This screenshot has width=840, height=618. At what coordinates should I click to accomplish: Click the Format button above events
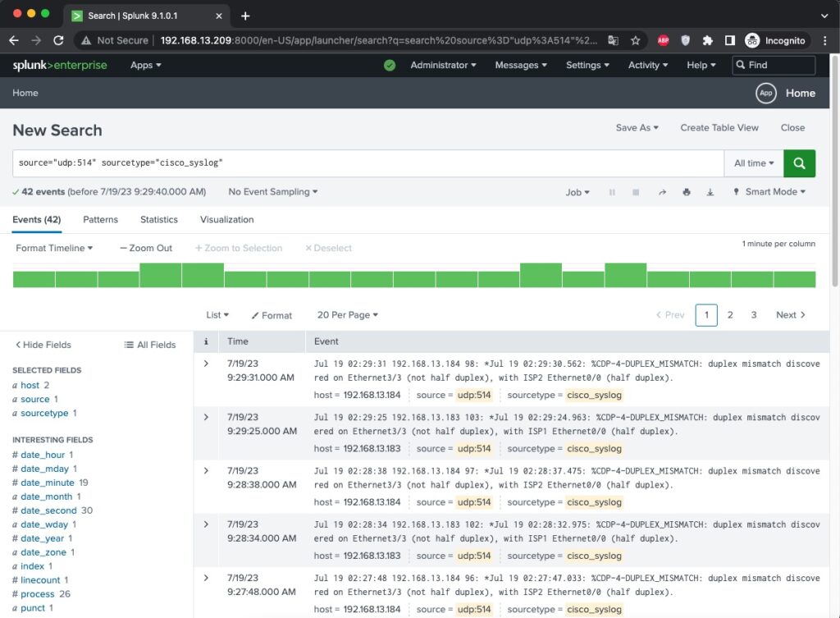coord(272,316)
